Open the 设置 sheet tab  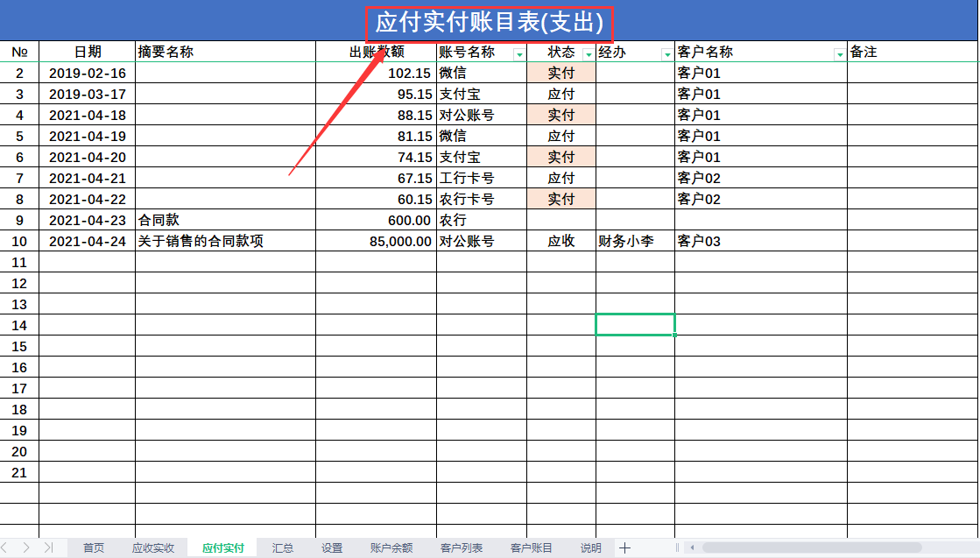332,548
